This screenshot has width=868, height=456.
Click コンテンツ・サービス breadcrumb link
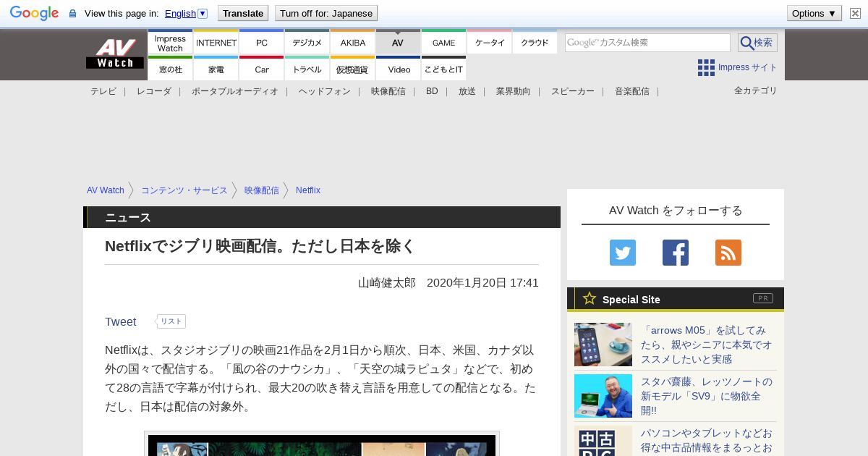[x=184, y=190]
